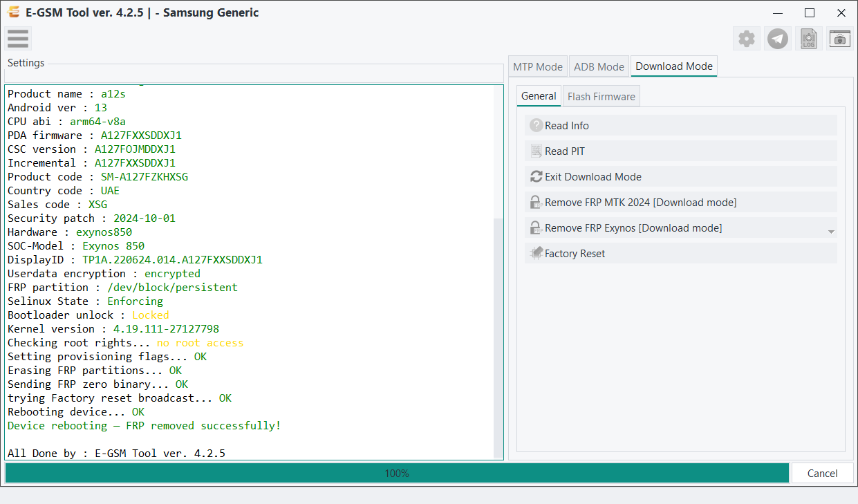The image size is (858, 504).
Task: Click the Remove FRP Exynos padlock icon
Action: click(x=536, y=227)
